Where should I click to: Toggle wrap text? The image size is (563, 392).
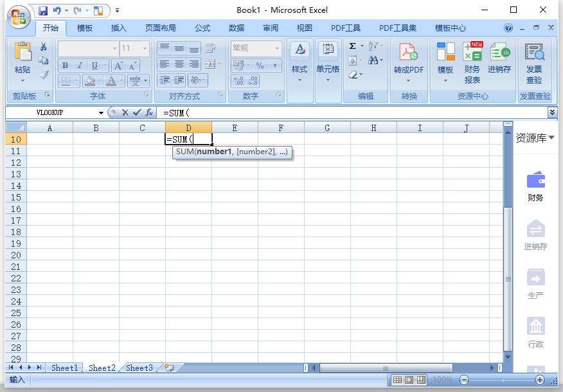(210, 48)
